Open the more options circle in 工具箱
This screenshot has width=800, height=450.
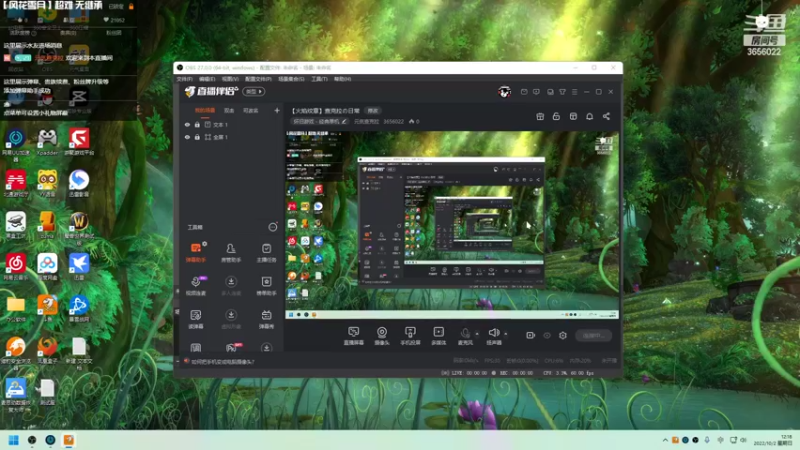click(x=273, y=227)
